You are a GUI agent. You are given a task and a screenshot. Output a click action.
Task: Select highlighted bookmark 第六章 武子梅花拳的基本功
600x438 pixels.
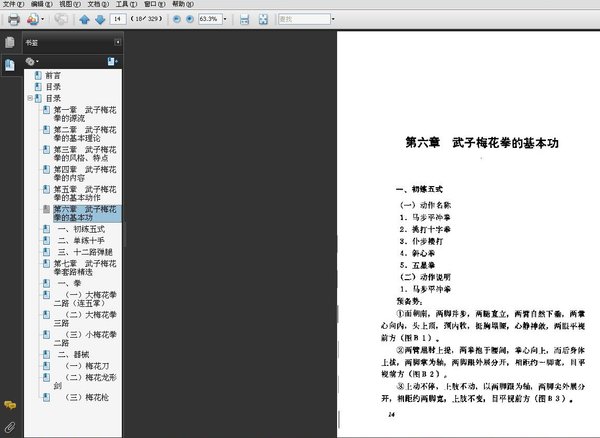[x=86, y=213]
